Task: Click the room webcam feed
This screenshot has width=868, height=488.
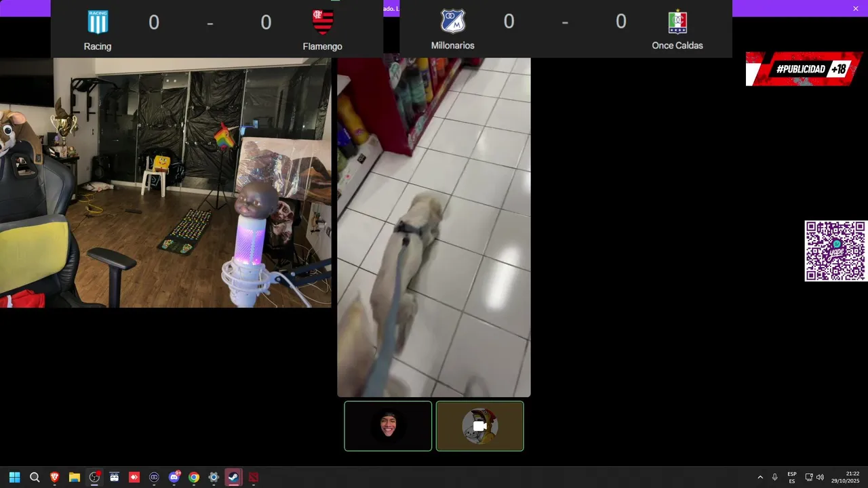Action: [x=165, y=182]
